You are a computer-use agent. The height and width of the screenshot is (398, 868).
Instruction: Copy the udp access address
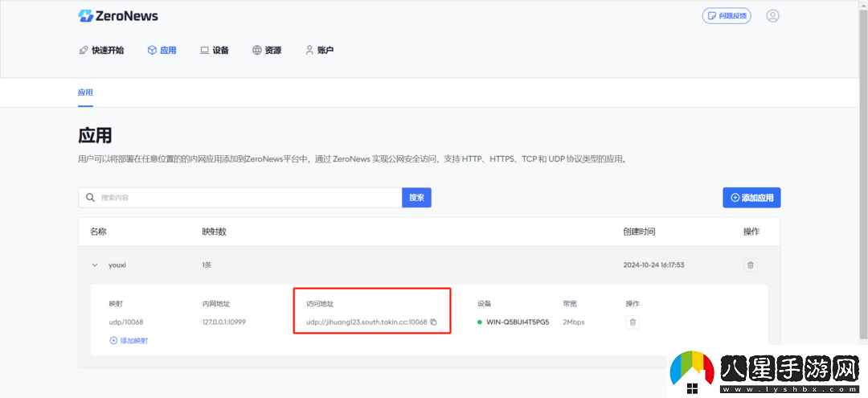[433, 322]
